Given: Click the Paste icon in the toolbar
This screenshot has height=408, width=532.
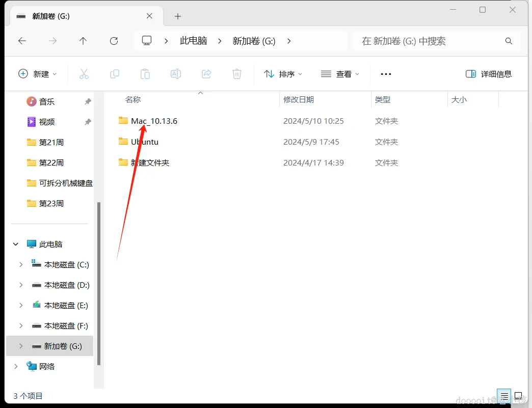Looking at the screenshot, I should (x=145, y=74).
